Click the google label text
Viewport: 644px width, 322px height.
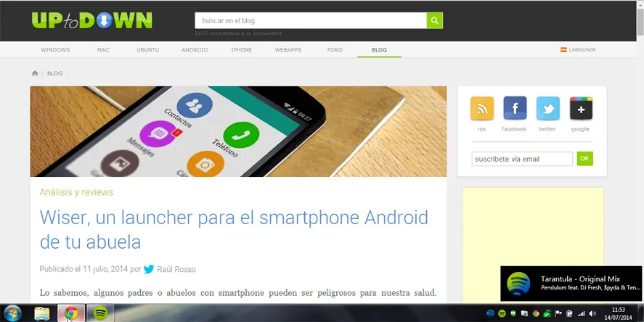(x=580, y=129)
